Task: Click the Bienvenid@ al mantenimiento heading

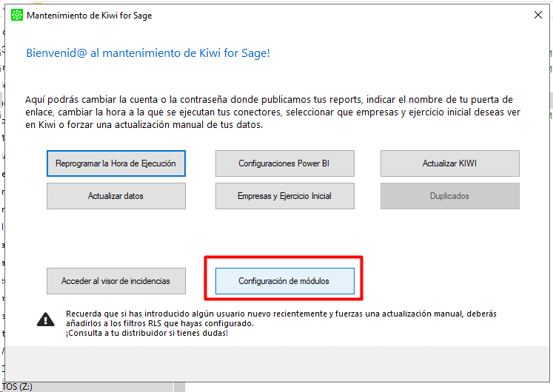Action: [148, 53]
